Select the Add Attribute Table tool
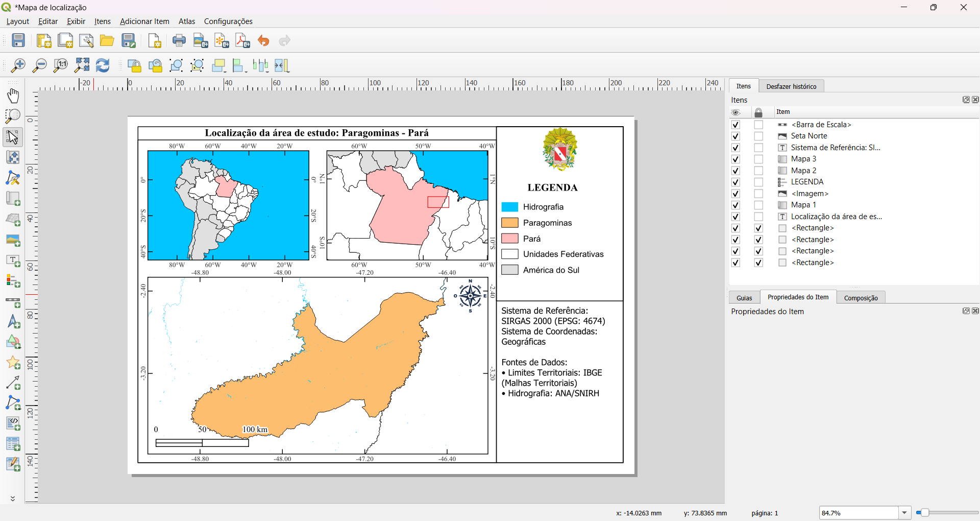This screenshot has height=521, width=980. pyautogui.click(x=13, y=444)
